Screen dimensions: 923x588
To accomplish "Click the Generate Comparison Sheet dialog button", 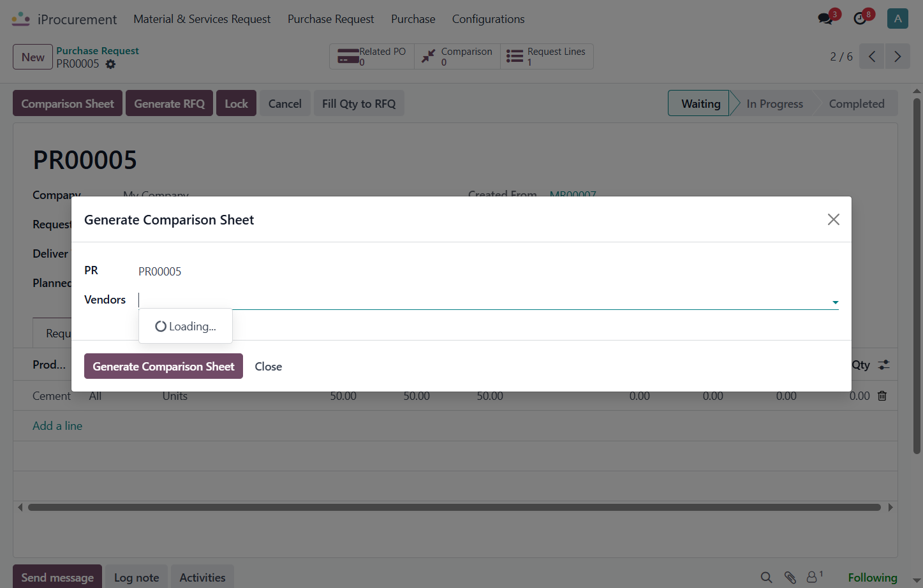I will (163, 366).
